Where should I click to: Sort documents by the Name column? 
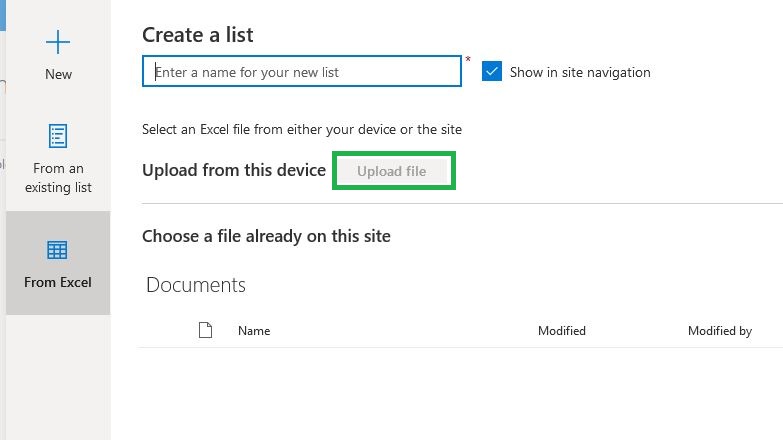(x=254, y=331)
